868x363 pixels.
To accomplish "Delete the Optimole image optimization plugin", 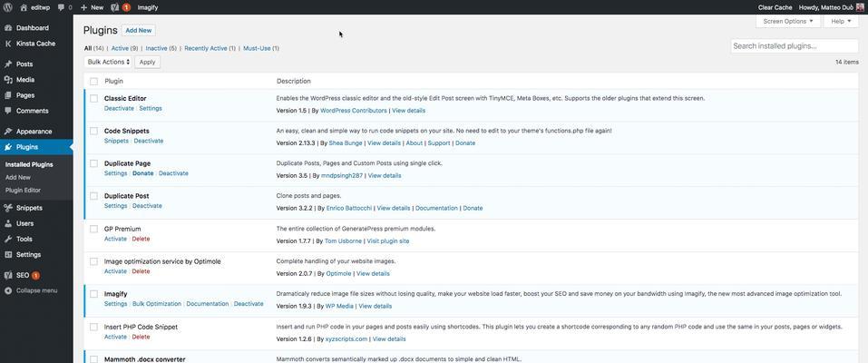I will pos(141,271).
